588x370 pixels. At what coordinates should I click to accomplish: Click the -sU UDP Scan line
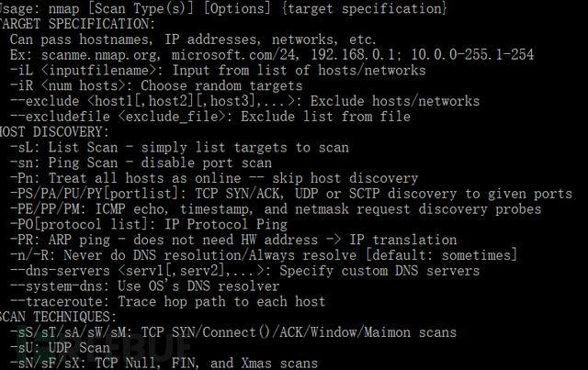click(60, 348)
